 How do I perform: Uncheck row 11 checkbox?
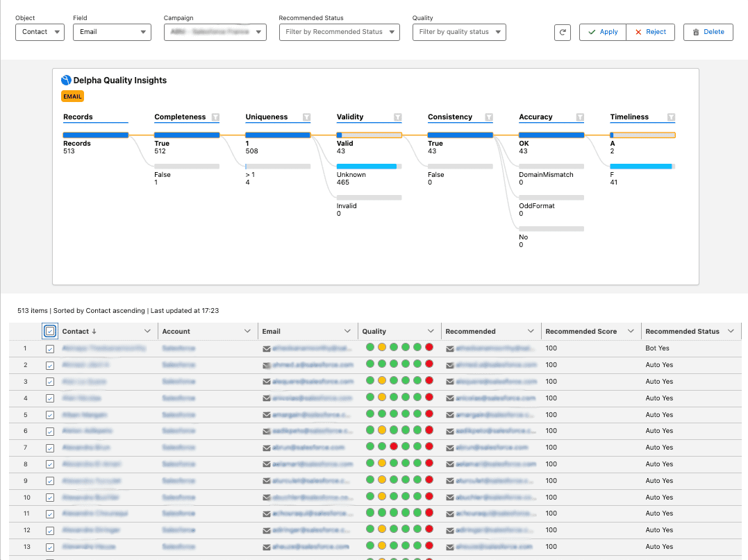click(x=50, y=514)
